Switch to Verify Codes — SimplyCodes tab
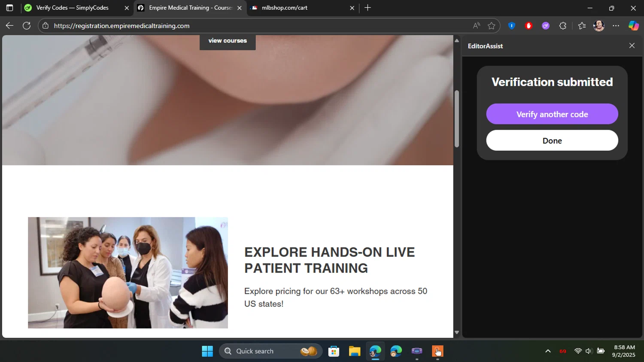 (x=77, y=8)
